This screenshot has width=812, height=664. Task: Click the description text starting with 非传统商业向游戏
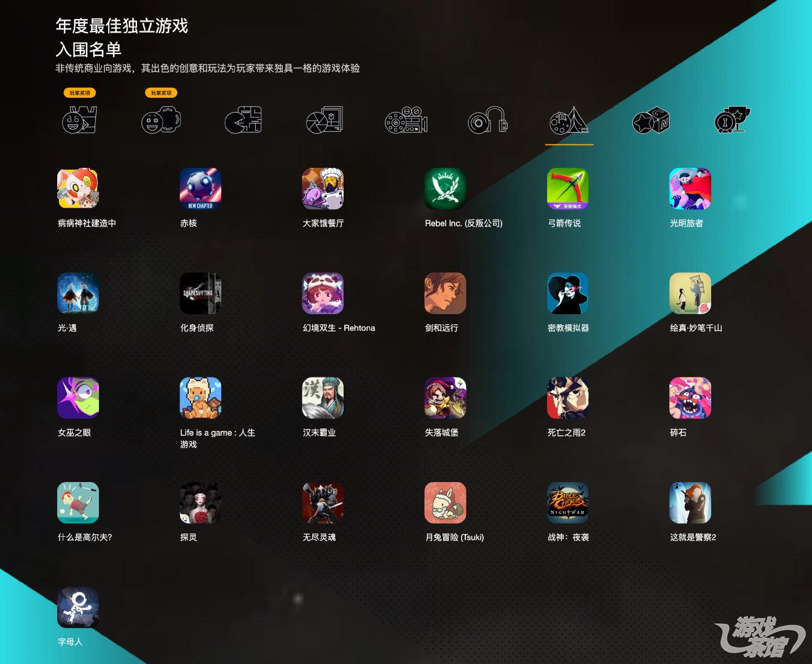pos(208,68)
